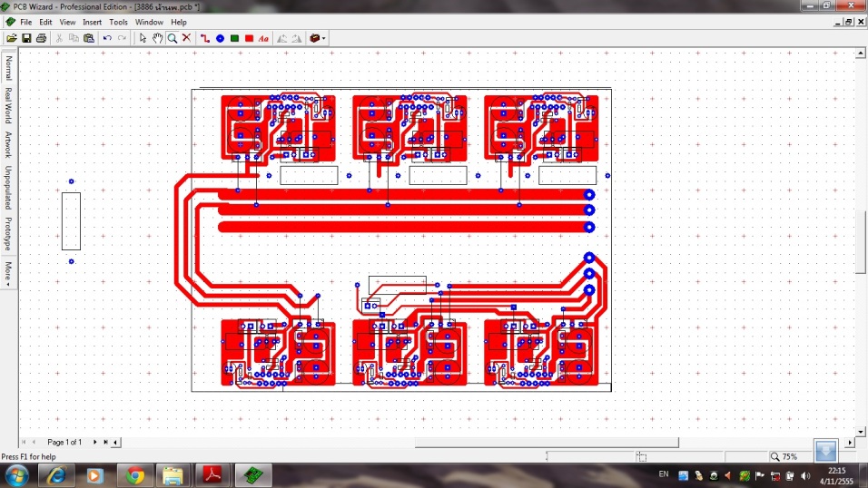Open the Tools menu
Image resolution: width=868 pixels, height=488 pixels.
click(x=118, y=22)
